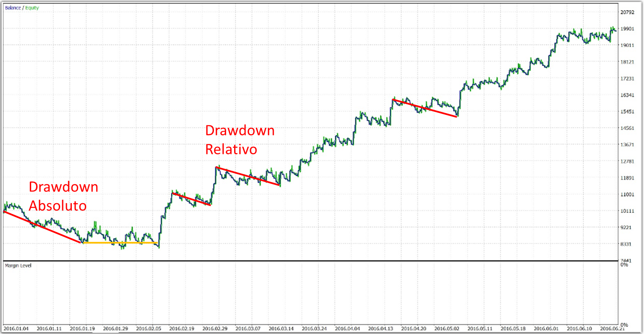Image resolution: width=644 pixels, height=334 pixels.
Task: Select the 2016.01.04 date marker
Action: pyautogui.click(x=16, y=328)
